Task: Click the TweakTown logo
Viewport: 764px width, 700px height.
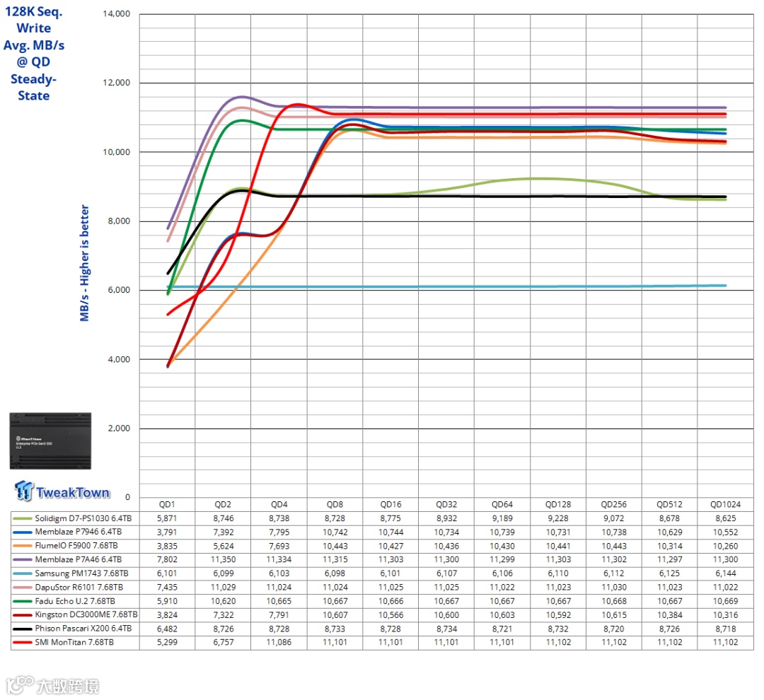Action: [x=62, y=491]
